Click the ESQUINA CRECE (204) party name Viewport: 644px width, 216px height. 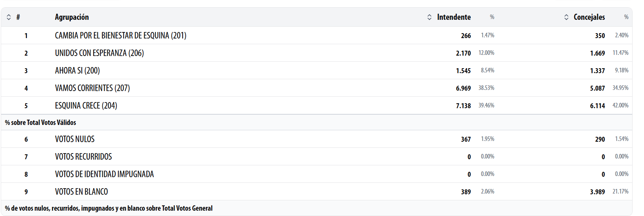coord(86,106)
